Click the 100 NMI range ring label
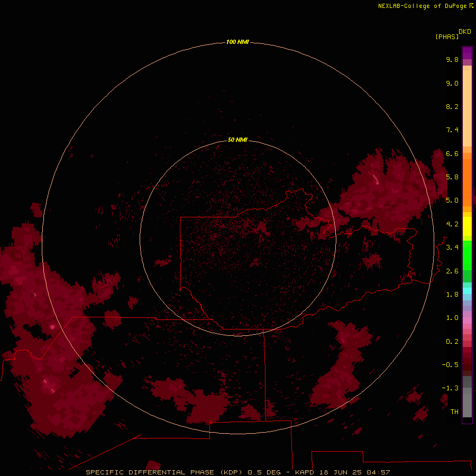Viewport: 476px width, 476px height. pyautogui.click(x=237, y=42)
